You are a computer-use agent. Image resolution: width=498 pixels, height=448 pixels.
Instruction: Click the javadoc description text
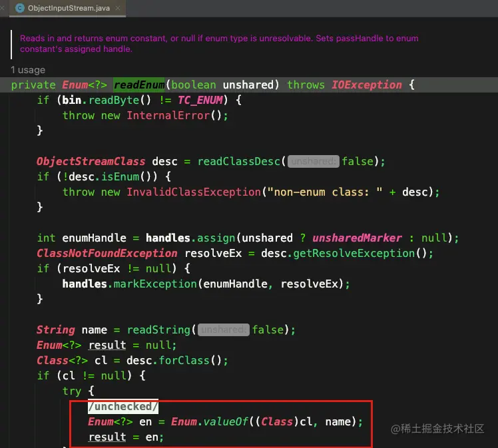[219, 43]
